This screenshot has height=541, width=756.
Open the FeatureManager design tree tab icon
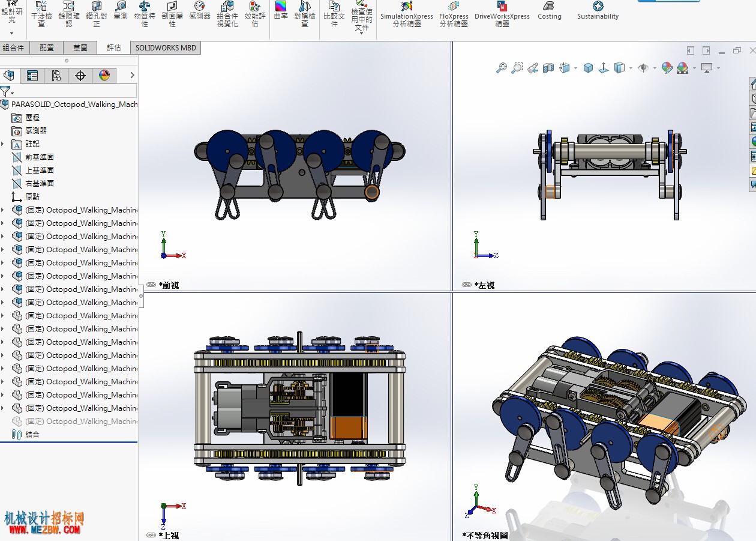8,75
